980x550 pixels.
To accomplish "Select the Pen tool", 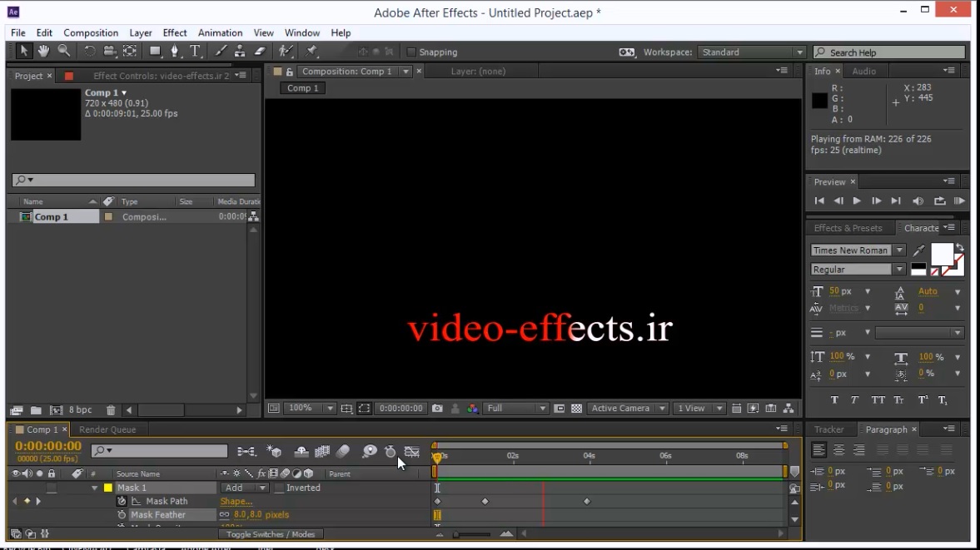I will pyautogui.click(x=174, y=52).
